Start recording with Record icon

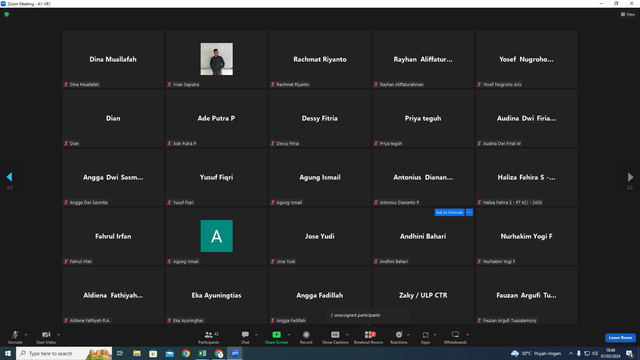coord(306,335)
